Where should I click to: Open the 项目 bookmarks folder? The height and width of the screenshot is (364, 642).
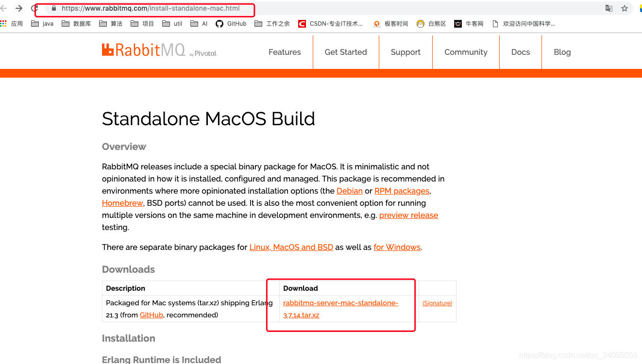(142, 23)
